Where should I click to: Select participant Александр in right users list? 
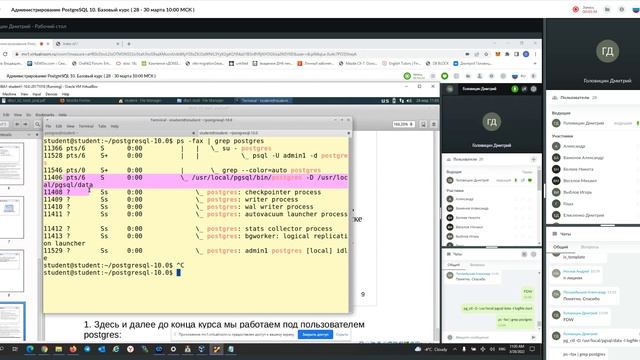[x=574, y=146]
